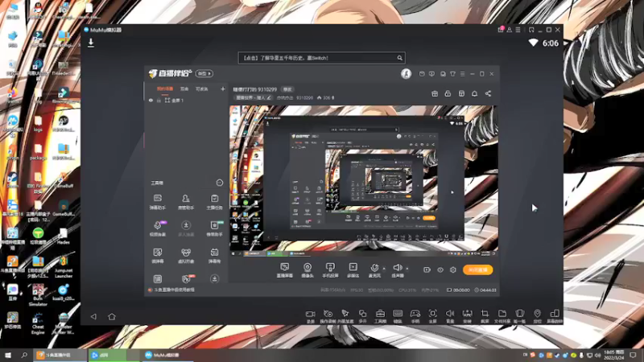Open MuMu shared folder icon
The height and width of the screenshot is (362, 644).
pyautogui.click(x=502, y=316)
